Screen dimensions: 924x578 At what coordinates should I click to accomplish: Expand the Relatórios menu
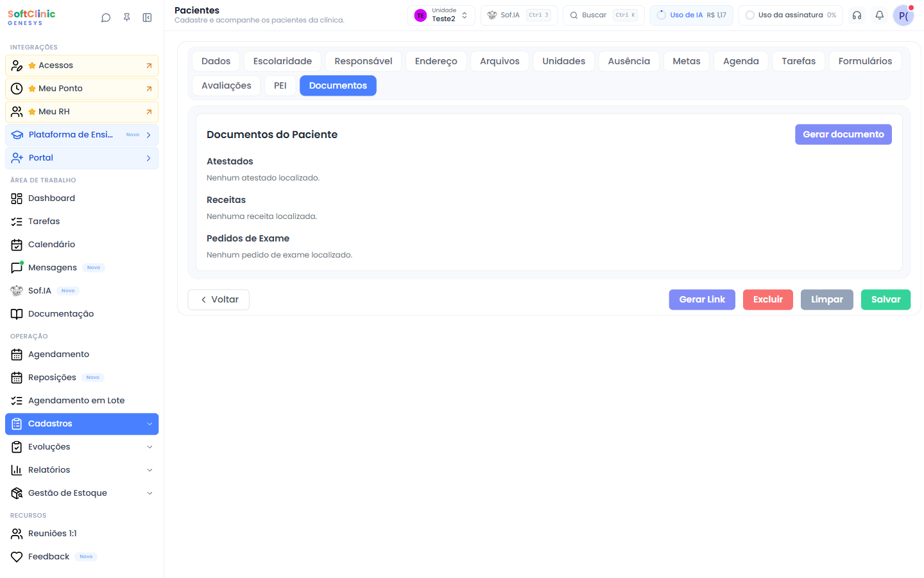(x=82, y=470)
